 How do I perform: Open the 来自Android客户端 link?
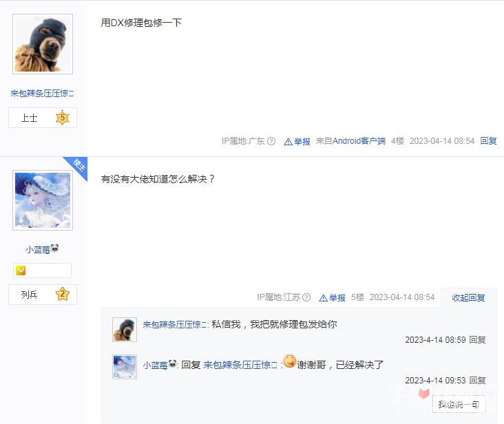tap(350, 140)
